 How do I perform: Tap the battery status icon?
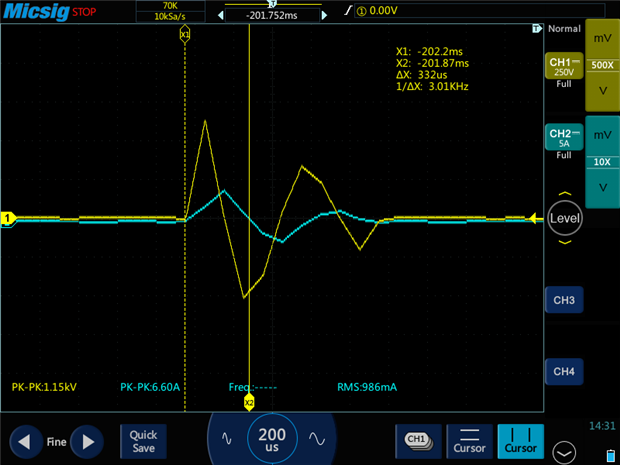(611, 455)
